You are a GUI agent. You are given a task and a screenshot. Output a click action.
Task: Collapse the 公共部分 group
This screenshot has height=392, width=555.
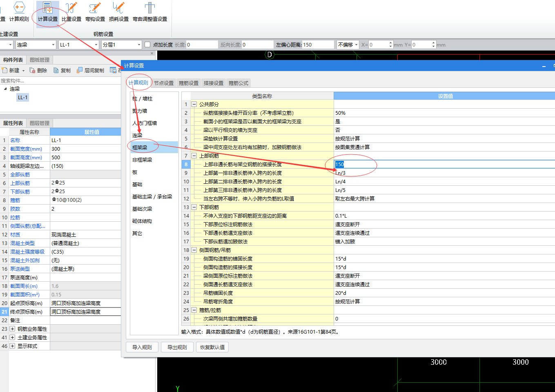click(194, 104)
